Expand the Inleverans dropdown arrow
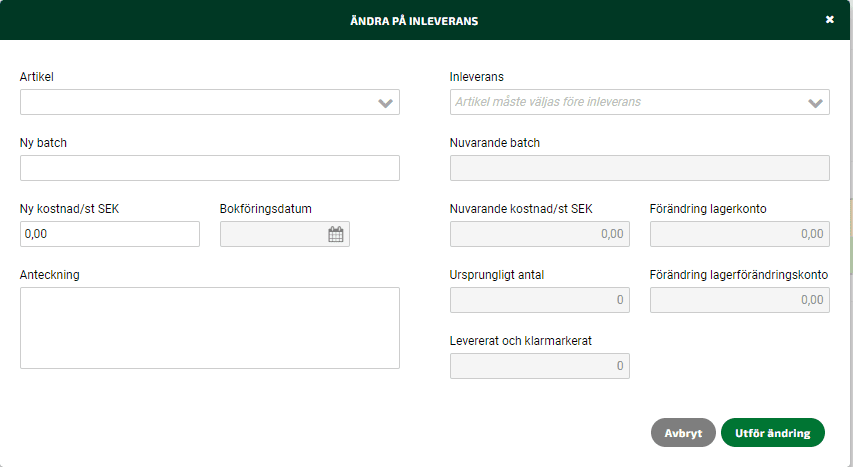Image resolution: width=853 pixels, height=467 pixels. [x=815, y=103]
